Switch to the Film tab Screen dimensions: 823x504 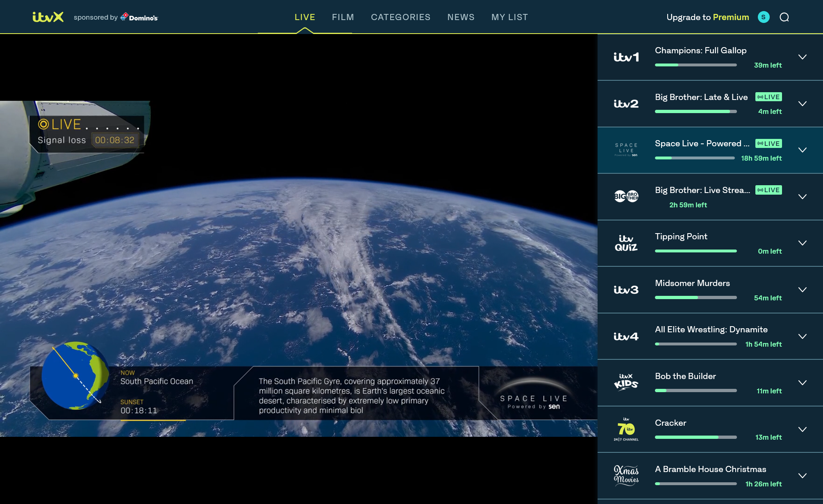pyautogui.click(x=343, y=17)
